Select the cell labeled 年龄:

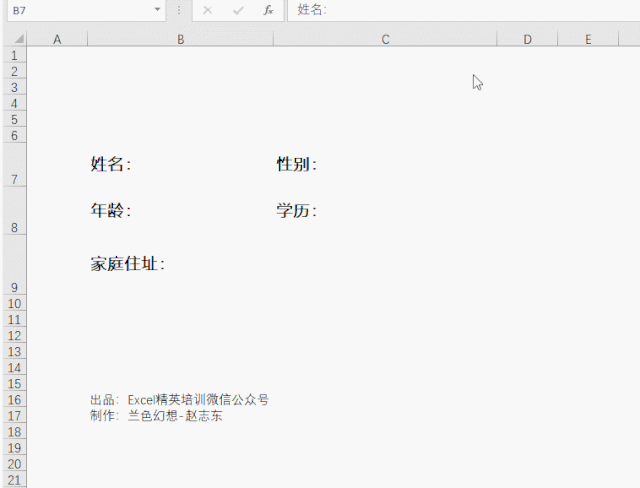click(111, 211)
